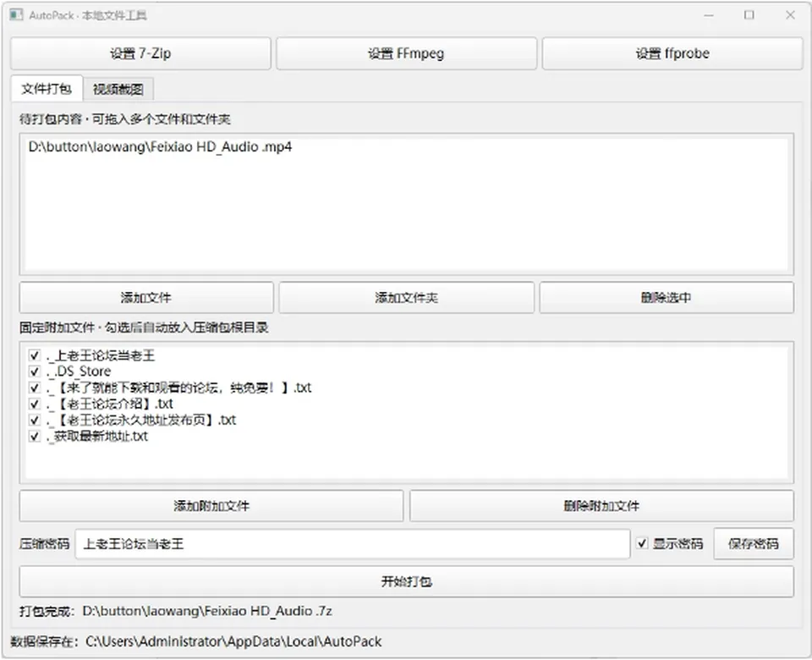Uncheck the ._上老王论坛当老王 attachment checkbox

coord(34,355)
